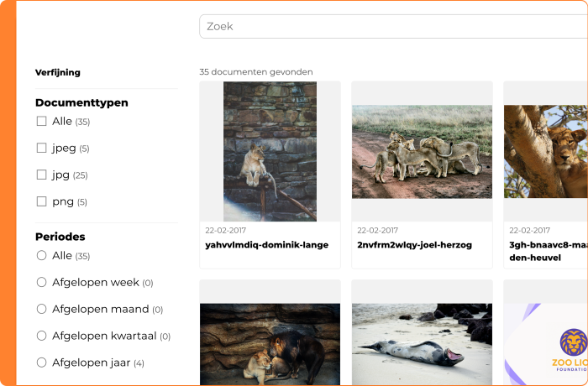Open the lioness in tree thumbnail
The width and height of the screenshot is (588, 386).
546,151
